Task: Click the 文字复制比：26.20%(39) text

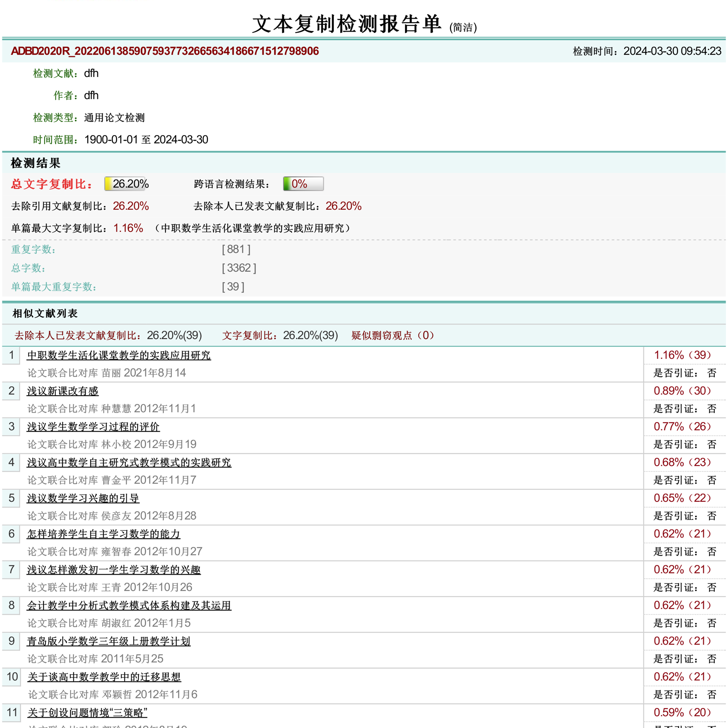Action: [x=280, y=335]
